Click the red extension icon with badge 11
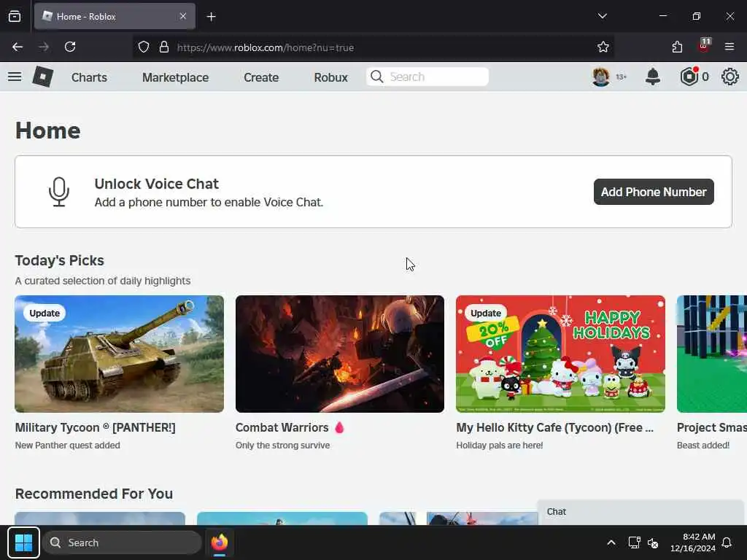The image size is (747, 560). (x=704, y=46)
